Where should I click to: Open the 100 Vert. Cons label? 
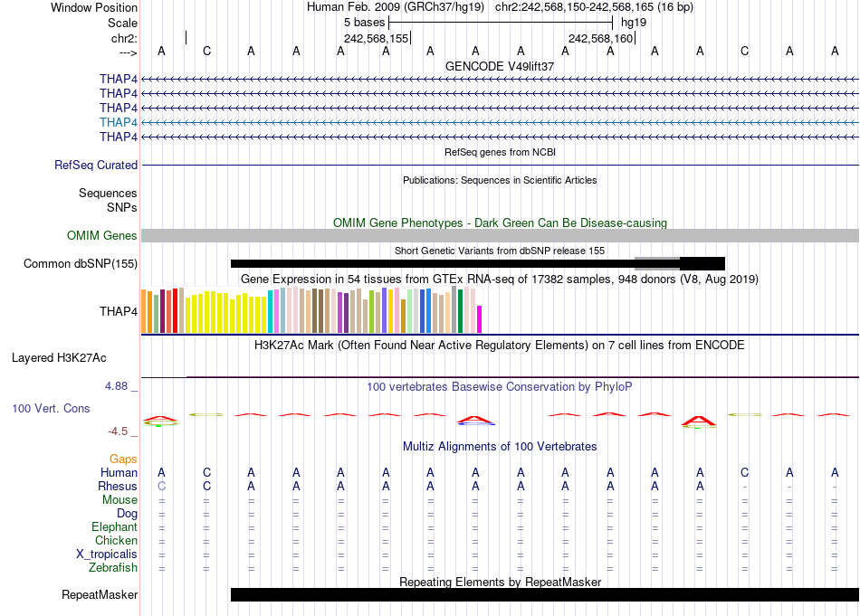coord(51,408)
